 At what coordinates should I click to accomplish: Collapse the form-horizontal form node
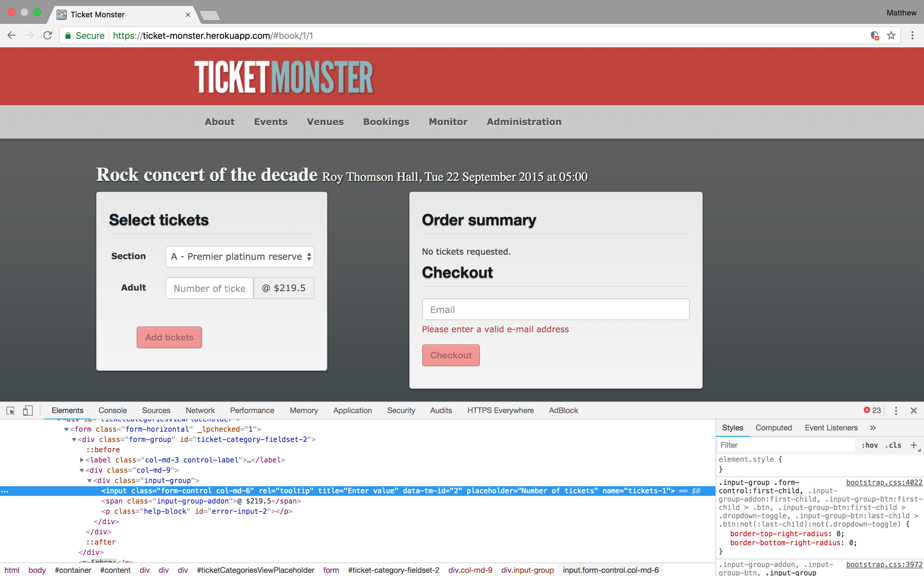coord(66,429)
